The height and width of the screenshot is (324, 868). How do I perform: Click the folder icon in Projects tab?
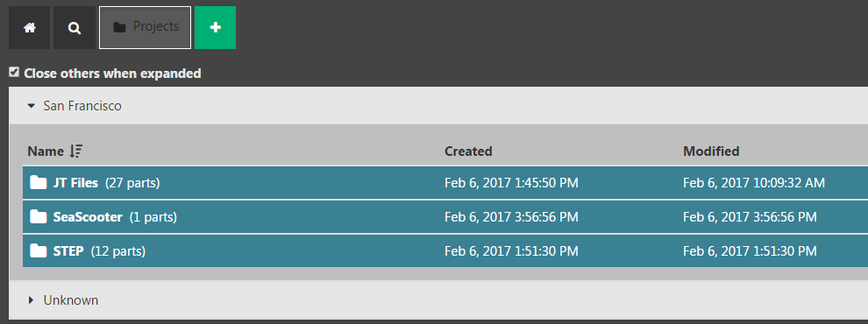coord(119,27)
